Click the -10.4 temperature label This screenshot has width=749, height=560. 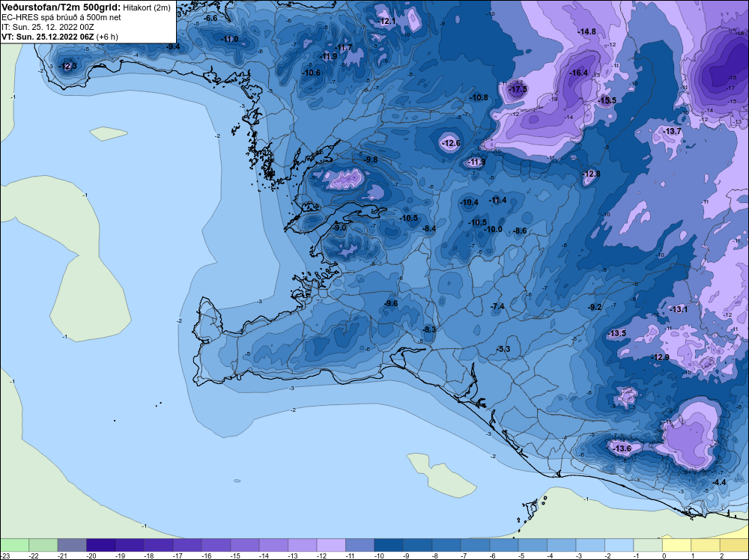(x=469, y=202)
